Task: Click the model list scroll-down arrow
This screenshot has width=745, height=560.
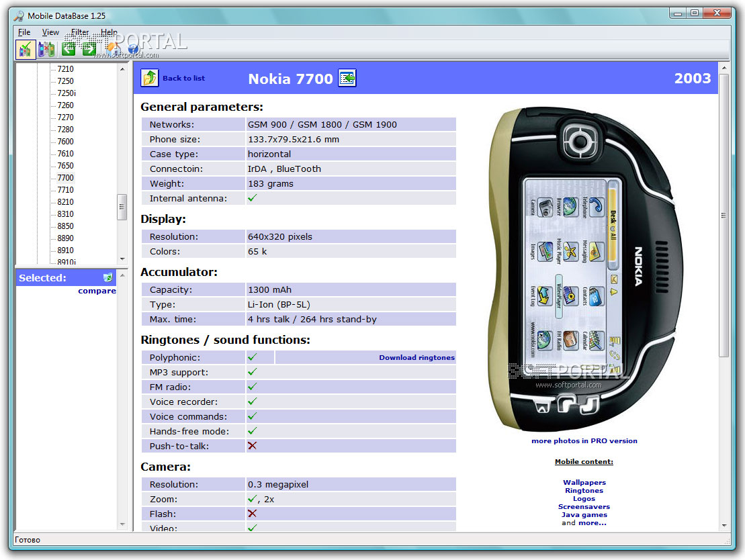Action: [122, 259]
